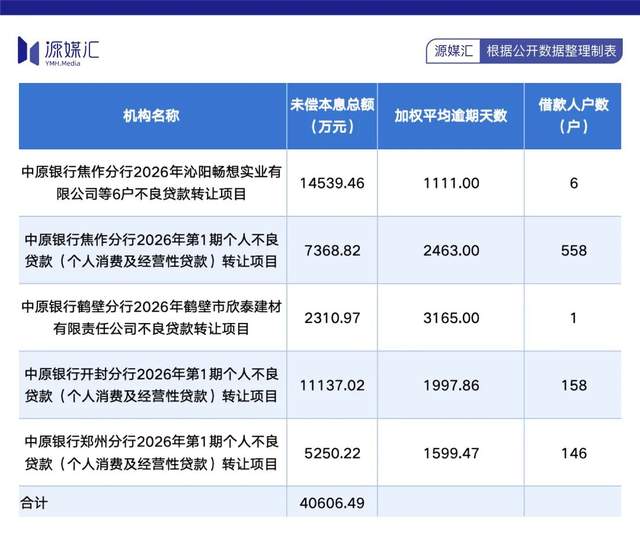Select the 1997.86 overdue days cell
Screen dimensions: 640x537
pos(450,385)
